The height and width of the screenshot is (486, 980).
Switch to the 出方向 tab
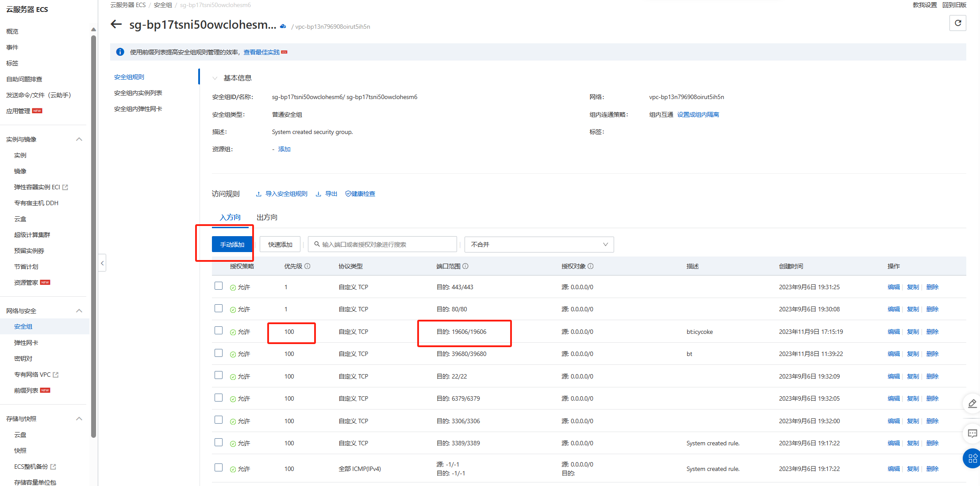267,217
